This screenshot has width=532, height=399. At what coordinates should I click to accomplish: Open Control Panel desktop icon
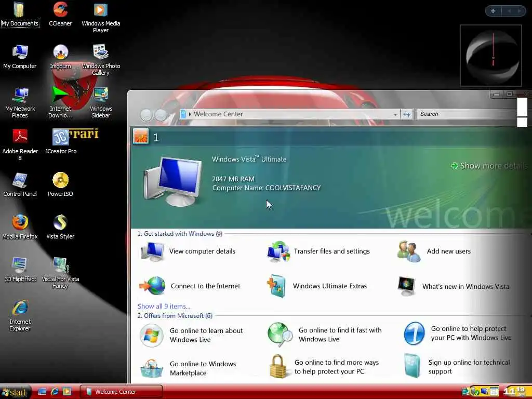tap(20, 184)
